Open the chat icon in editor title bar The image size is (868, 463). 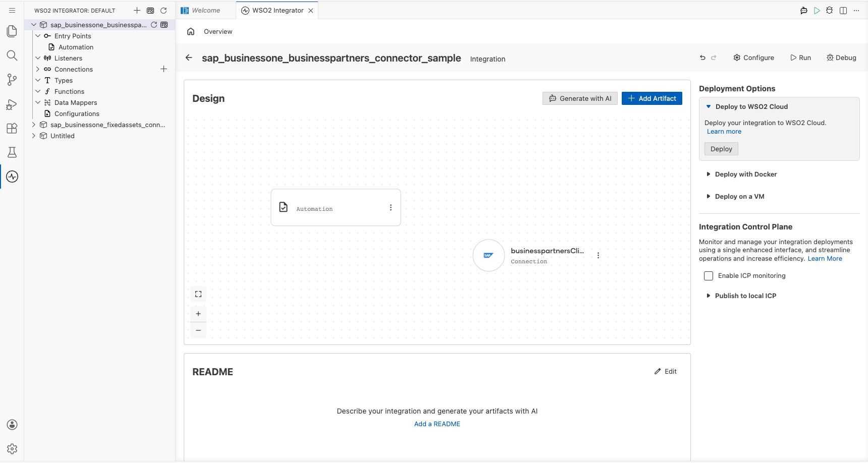point(804,11)
